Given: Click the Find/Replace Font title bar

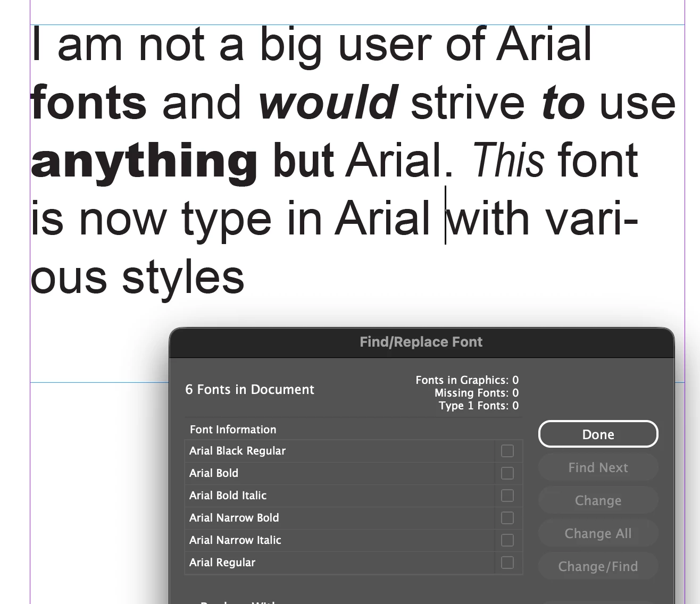Looking at the screenshot, I should coord(421,342).
